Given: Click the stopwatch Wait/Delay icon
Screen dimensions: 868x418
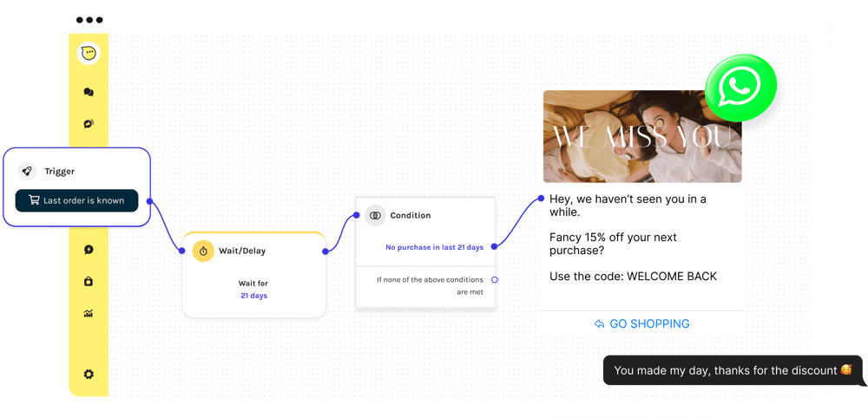Looking at the screenshot, I should click(x=203, y=251).
